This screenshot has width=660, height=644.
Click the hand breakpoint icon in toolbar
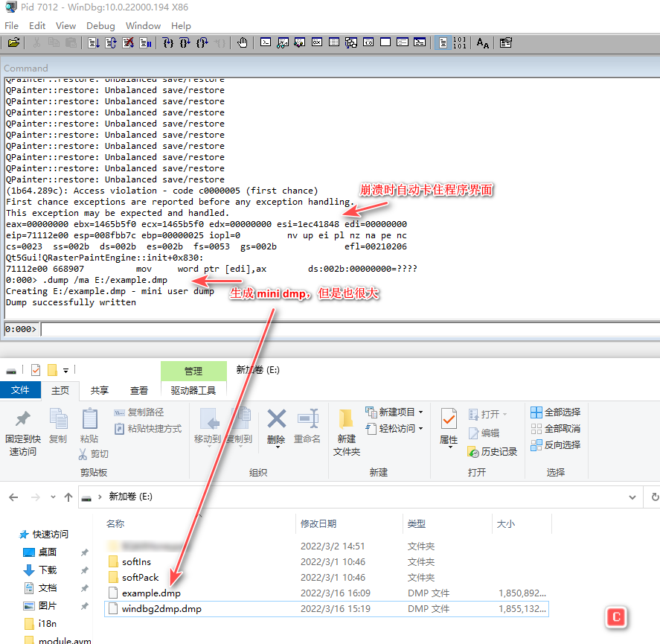pyautogui.click(x=243, y=42)
